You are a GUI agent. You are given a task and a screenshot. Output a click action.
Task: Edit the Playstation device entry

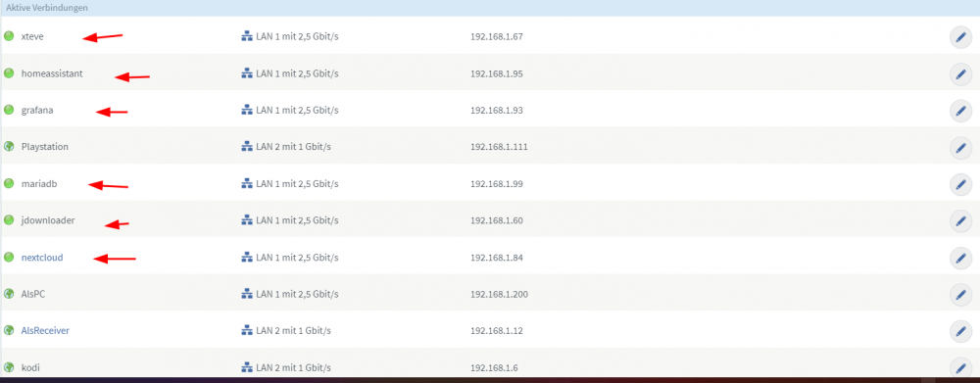[960, 148]
